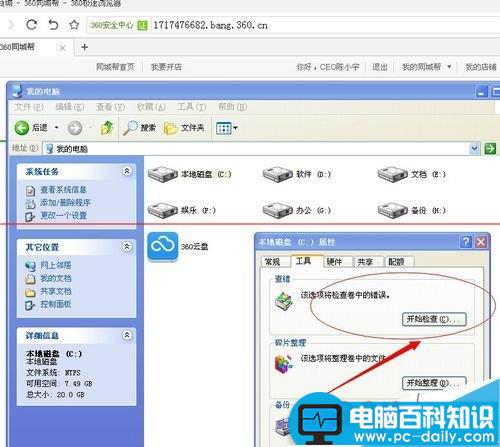Open the 帮助(H) menu

(232, 107)
